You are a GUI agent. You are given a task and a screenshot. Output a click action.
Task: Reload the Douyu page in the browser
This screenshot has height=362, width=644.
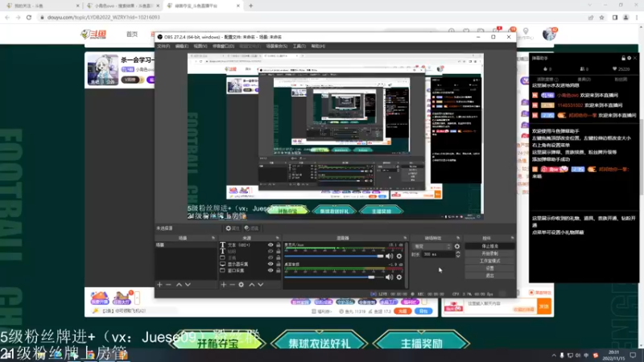[29, 17]
